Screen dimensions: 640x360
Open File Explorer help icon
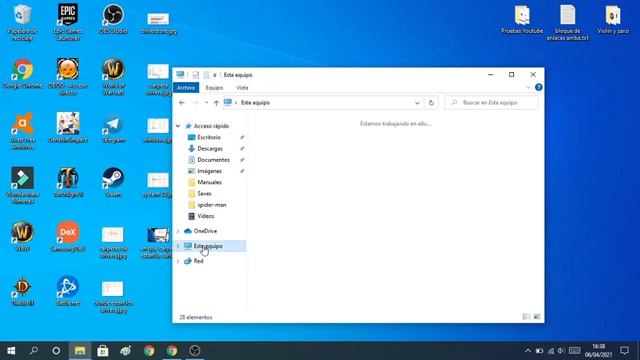[x=538, y=87]
